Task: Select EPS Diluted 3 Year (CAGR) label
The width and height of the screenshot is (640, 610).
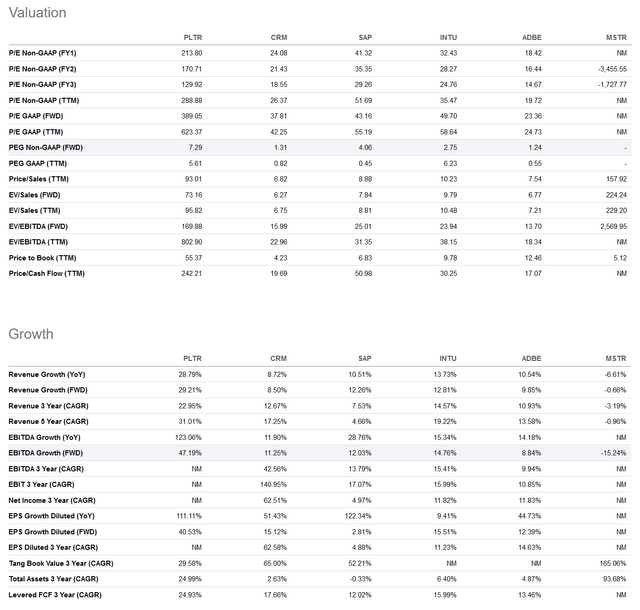Action: tap(53, 547)
